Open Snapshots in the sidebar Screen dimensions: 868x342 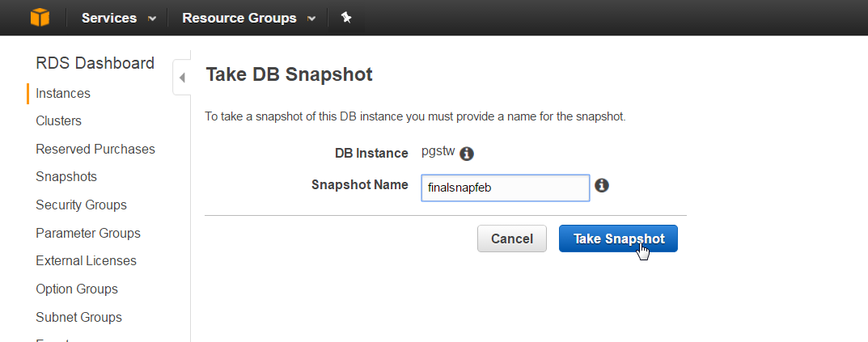pos(66,176)
